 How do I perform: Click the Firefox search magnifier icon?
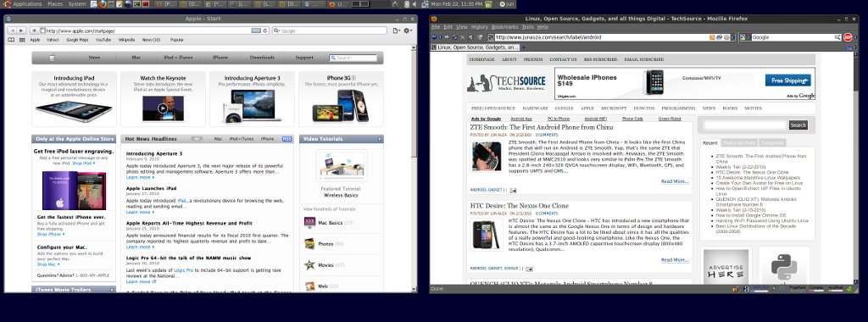[x=838, y=37]
